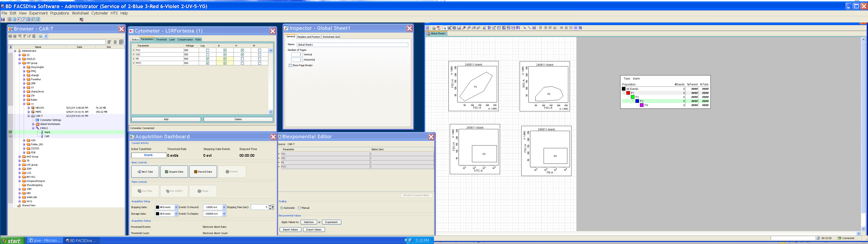This screenshot has width=868, height=244.
Task: Open the Cytometer menu
Action: point(99,13)
